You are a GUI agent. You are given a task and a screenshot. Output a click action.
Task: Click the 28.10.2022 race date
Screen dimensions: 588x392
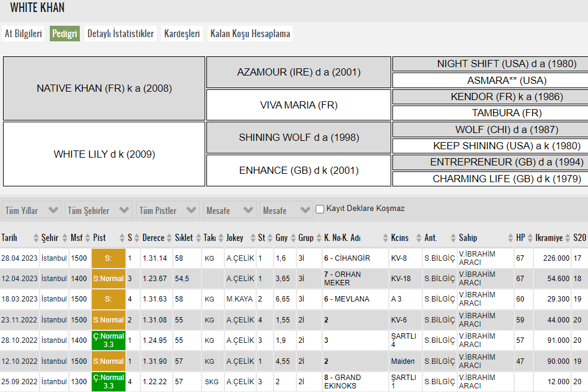pyautogui.click(x=19, y=340)
